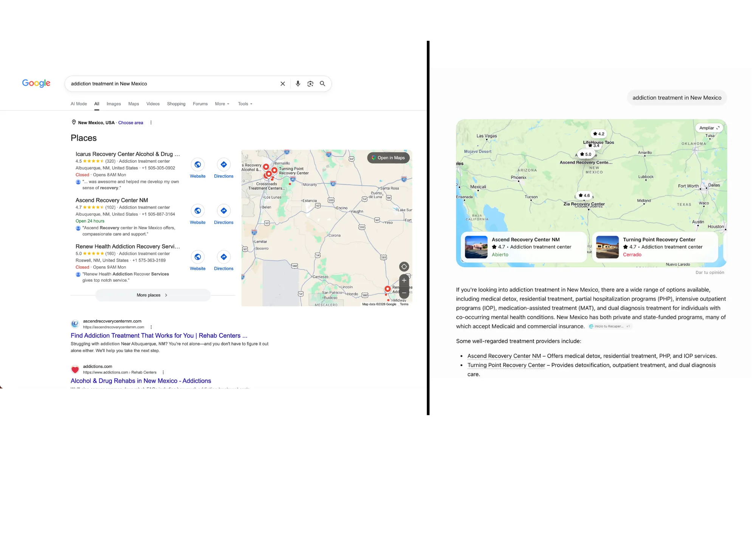Open Ascend Recovery Center NM listing title
Screen dimensions: 756x534
pyautogui.click(x=112, y=201)
